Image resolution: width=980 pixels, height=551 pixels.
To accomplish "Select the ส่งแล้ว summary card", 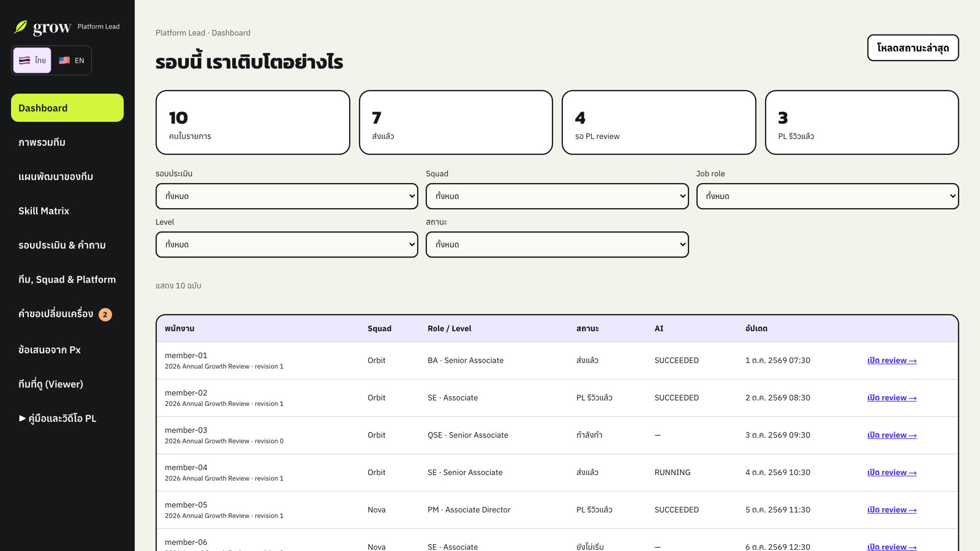I will click(456, 122).
